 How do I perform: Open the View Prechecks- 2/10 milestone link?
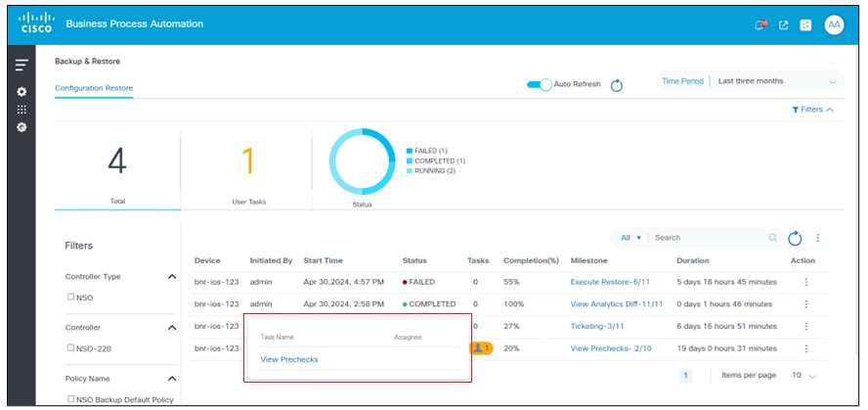610,348
